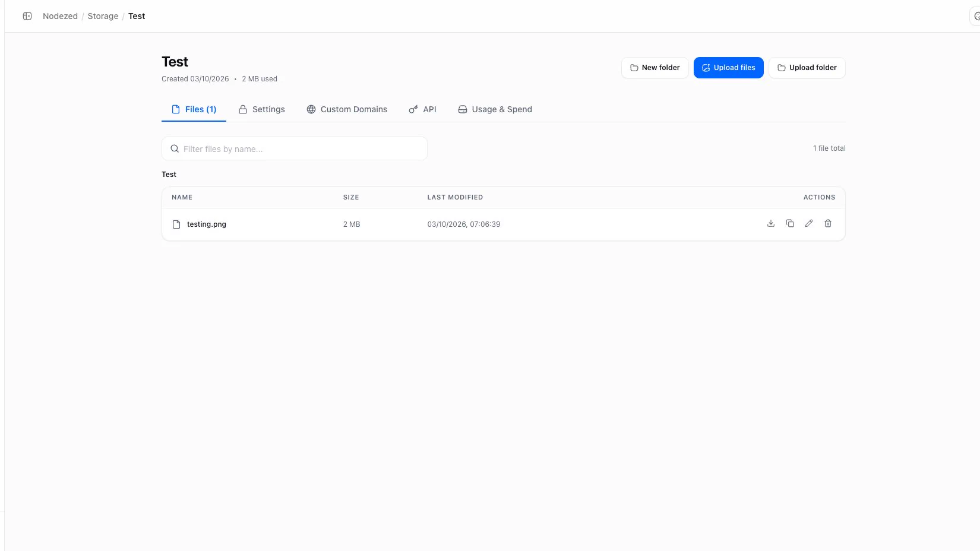Click the 03/10/2026, 07:06:39 timestamp

point(464,224)
